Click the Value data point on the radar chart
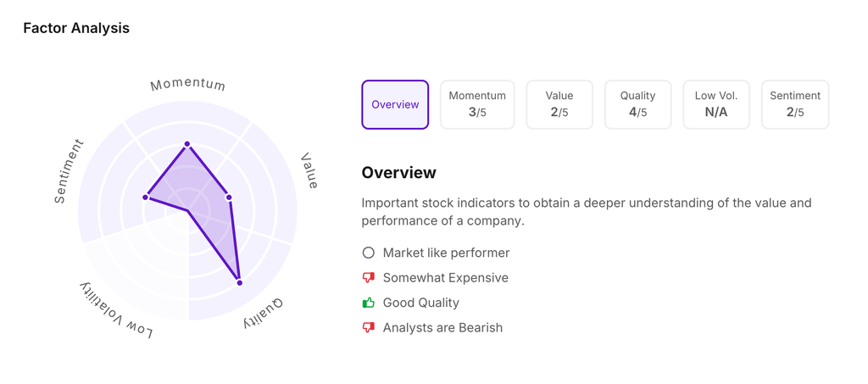 [x=229, y=198]
